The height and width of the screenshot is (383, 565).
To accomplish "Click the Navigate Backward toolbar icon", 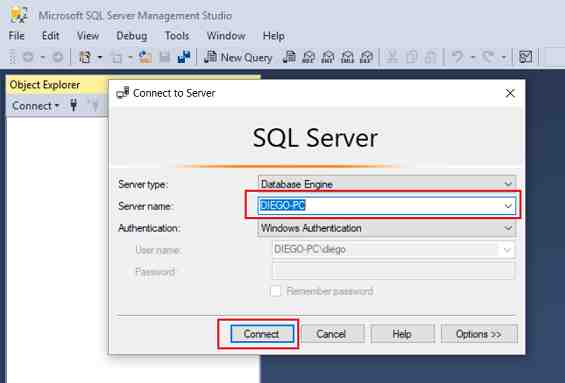I will (28, 57).
